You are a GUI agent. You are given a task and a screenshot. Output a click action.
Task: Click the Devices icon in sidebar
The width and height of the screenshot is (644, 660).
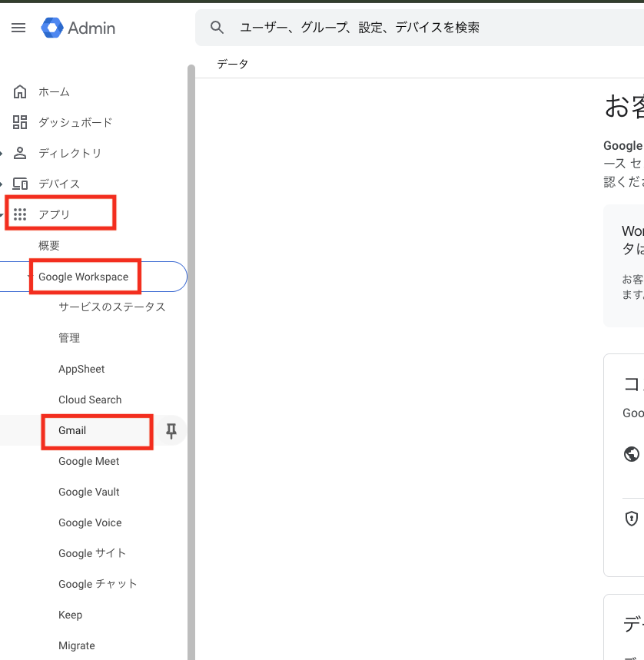pos(20,184)
